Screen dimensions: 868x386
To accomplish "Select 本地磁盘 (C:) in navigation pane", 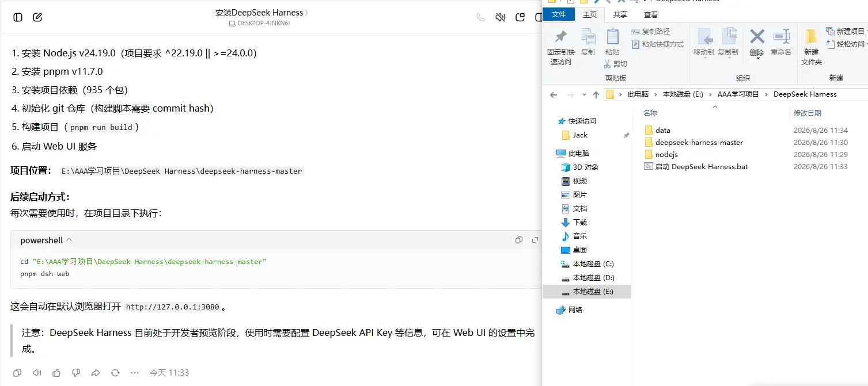I will (587, 264).
